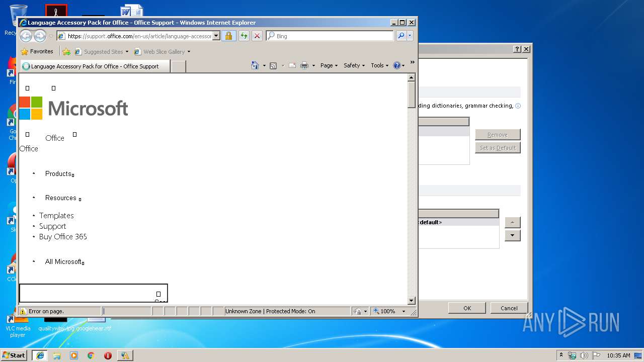Expand the Print dropdown arrow
Viewport: 644px width, 362px height.
pyautogui.click(x=313, y=65)
